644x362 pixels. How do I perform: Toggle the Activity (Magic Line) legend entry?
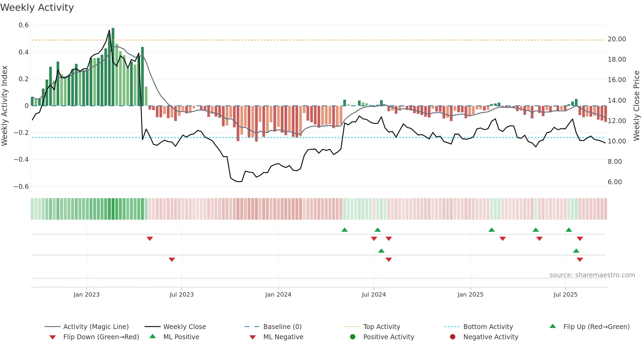[87, 327]
